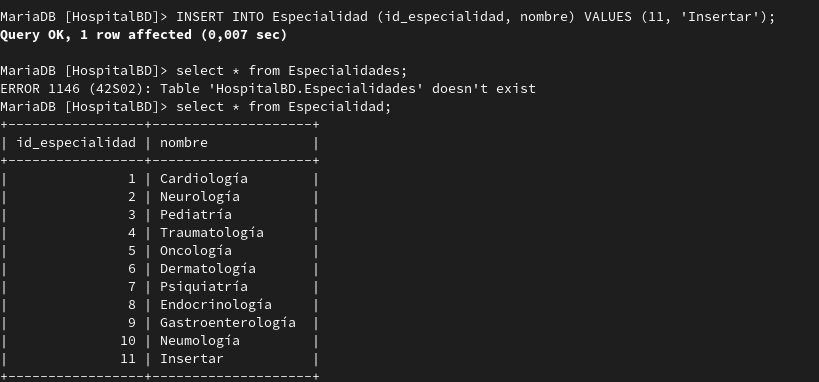This screenshot has width=819, height=382.
Task: Click the id value 10 in the table
Action: [128, 341]
